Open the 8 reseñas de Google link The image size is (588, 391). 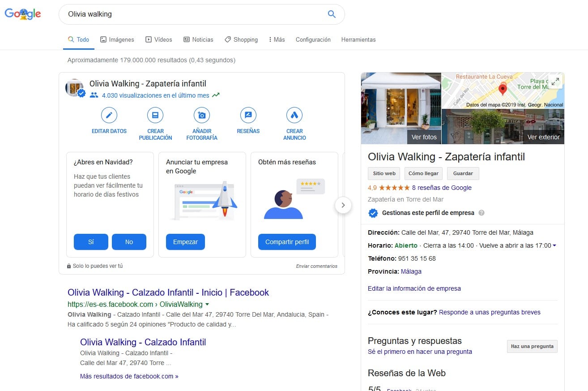[x=442, y=188]
